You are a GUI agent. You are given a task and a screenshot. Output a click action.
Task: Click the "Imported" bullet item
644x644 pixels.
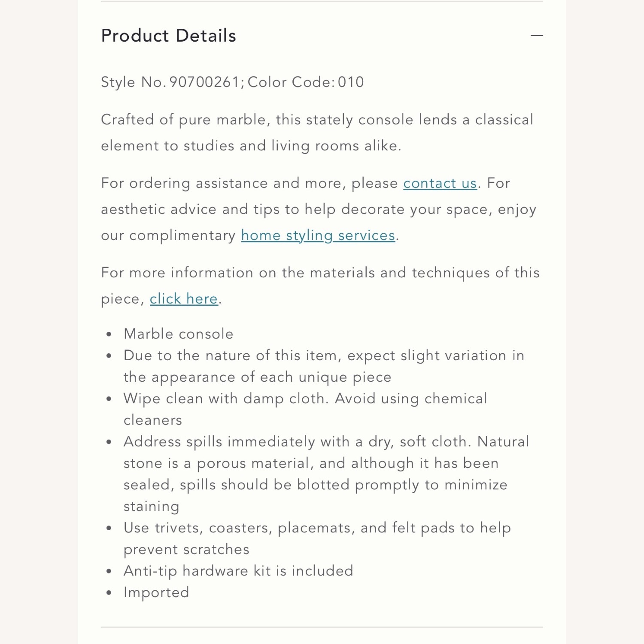pyautogui.click(x=156, y=592)
